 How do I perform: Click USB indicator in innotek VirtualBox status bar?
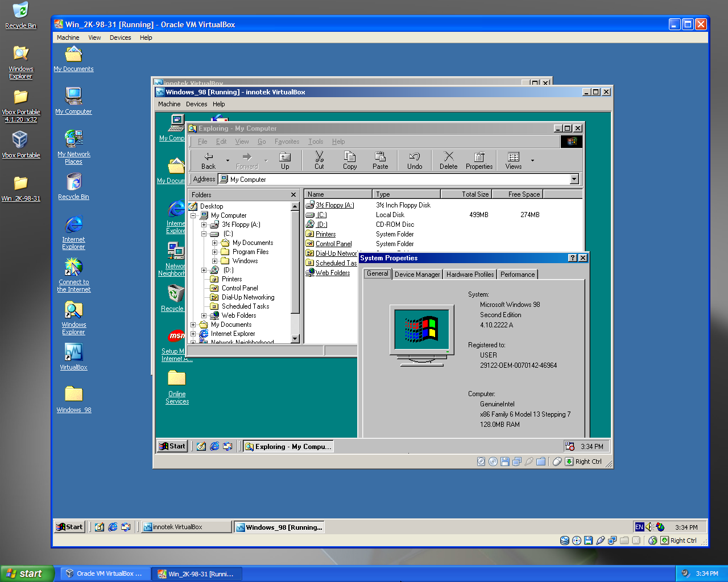tap(529, 462)
